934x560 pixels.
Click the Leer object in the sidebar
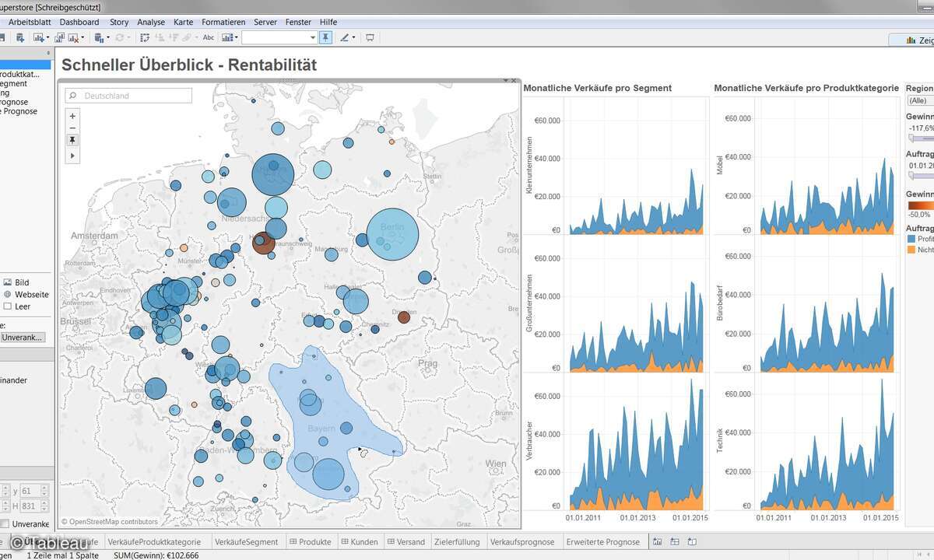[x=17, y=306]
